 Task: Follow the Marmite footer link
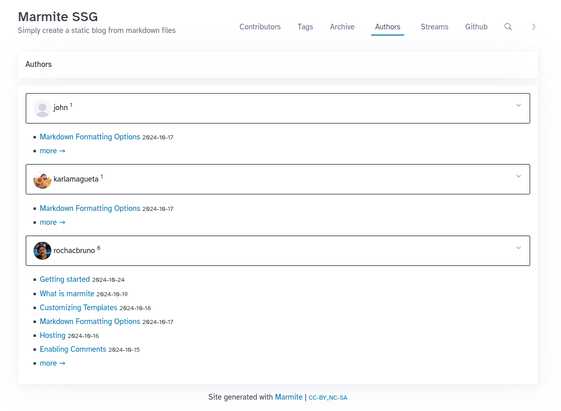point(289,397)
